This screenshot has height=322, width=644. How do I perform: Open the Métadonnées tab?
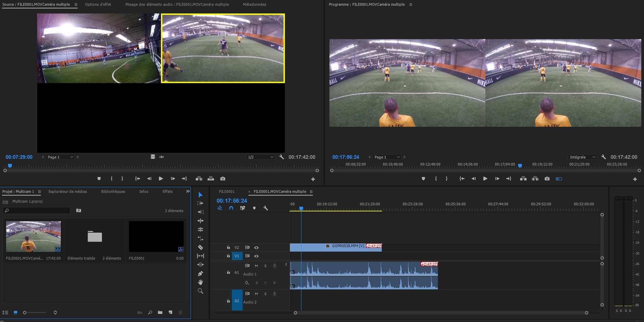[x=254, y=4]
